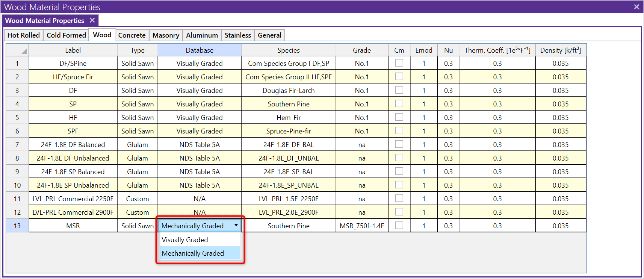Select row 7 by its row number
Viewport: 644px width, 279px height.
point(17,145)
